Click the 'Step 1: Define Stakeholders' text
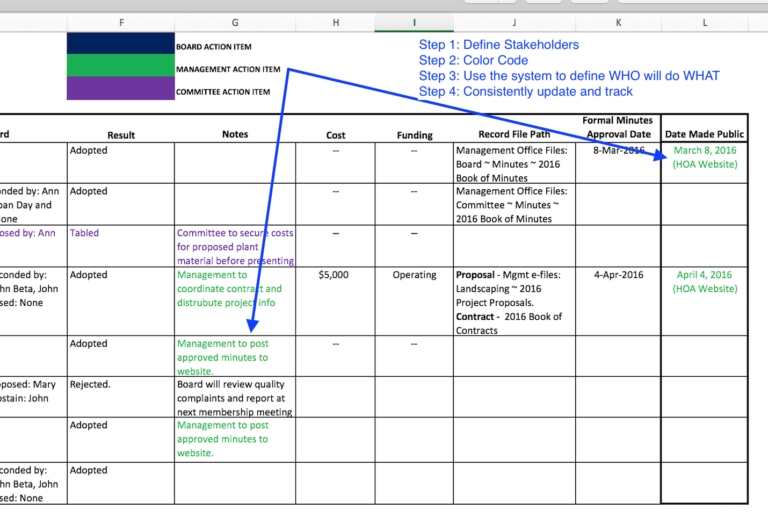The height and width of the screenshot is (517, 768). 499,45
